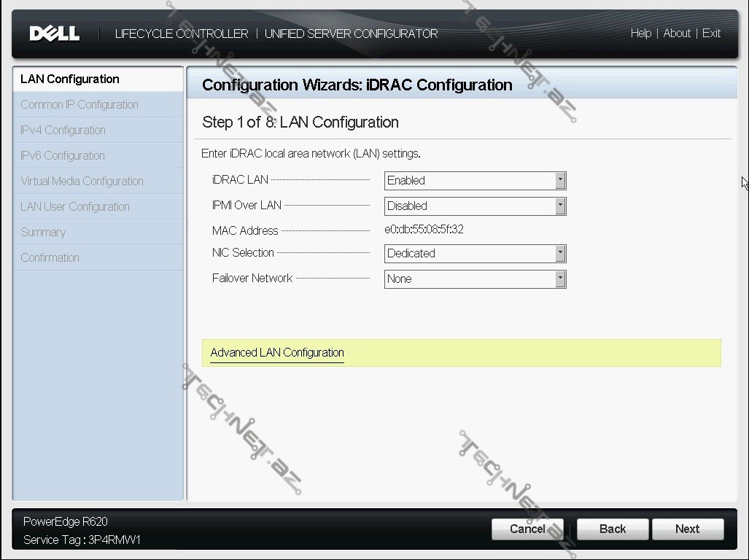Select Confirmation step in sidebar
Viewport: 749px width, 560px height.
[x=50, y=258]
